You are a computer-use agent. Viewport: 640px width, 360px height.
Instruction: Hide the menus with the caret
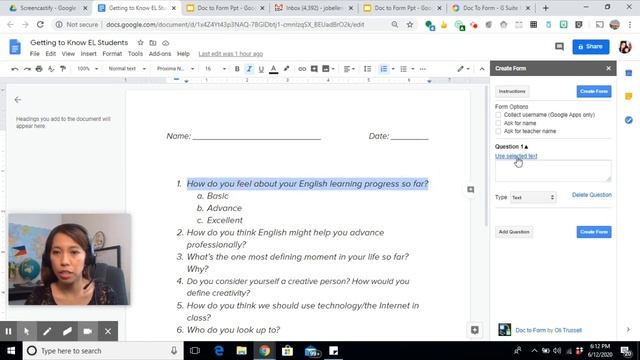(x=482, y=69)
